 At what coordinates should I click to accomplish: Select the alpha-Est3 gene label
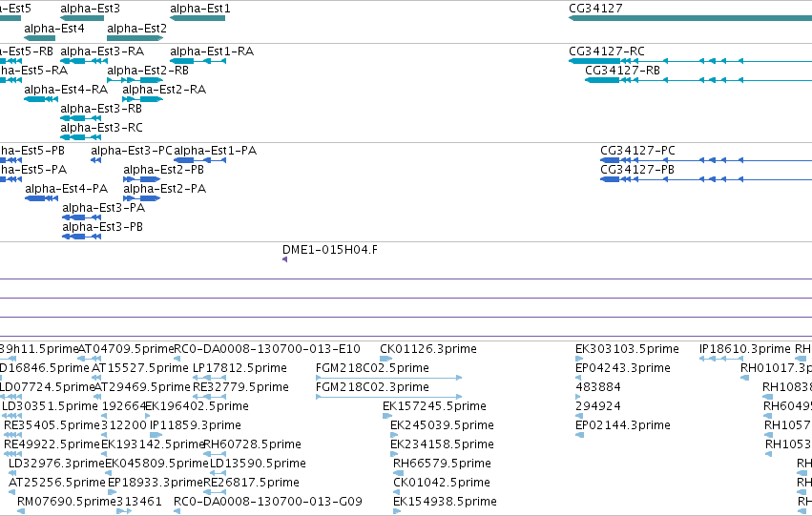[90, 9]
